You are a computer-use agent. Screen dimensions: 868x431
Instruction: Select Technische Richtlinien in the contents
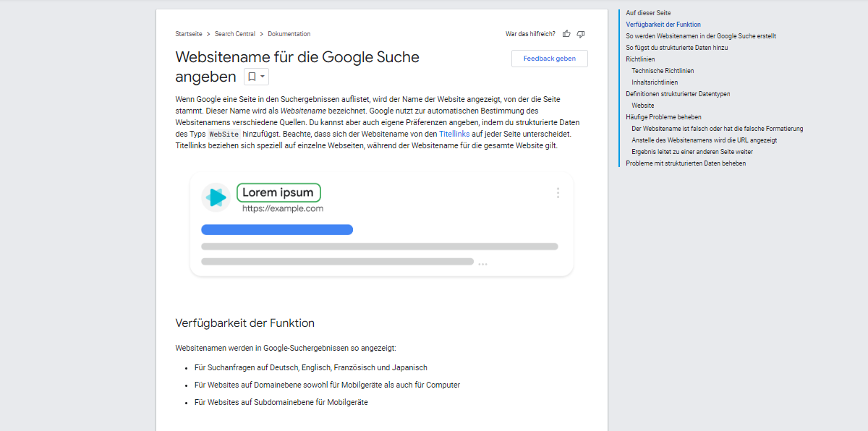[x=663, y=71]
